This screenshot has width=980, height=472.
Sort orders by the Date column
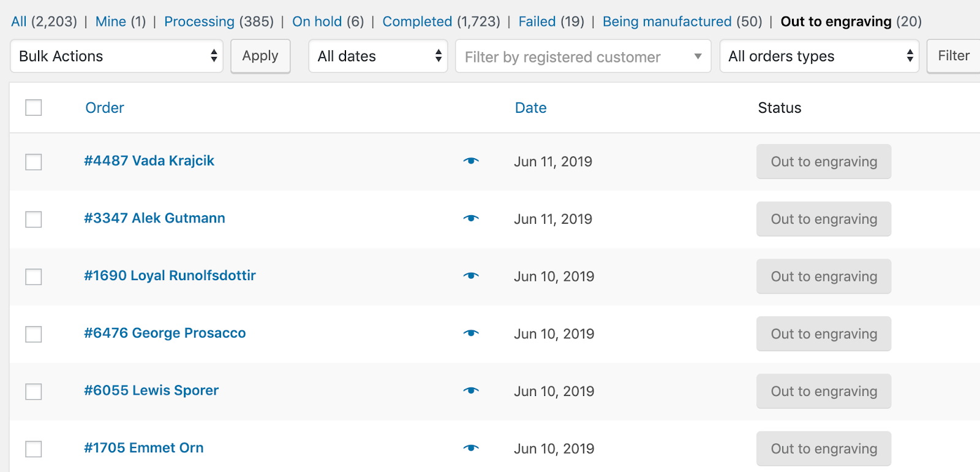530,108
